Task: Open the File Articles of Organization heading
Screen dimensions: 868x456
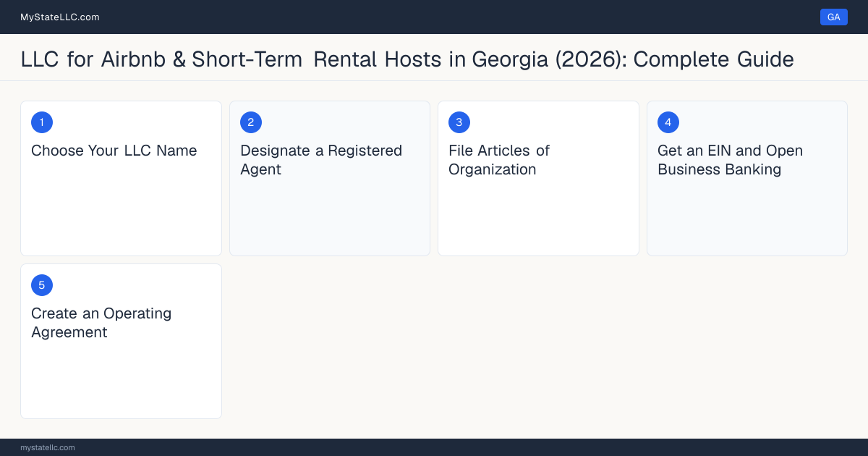Action: 499,160
